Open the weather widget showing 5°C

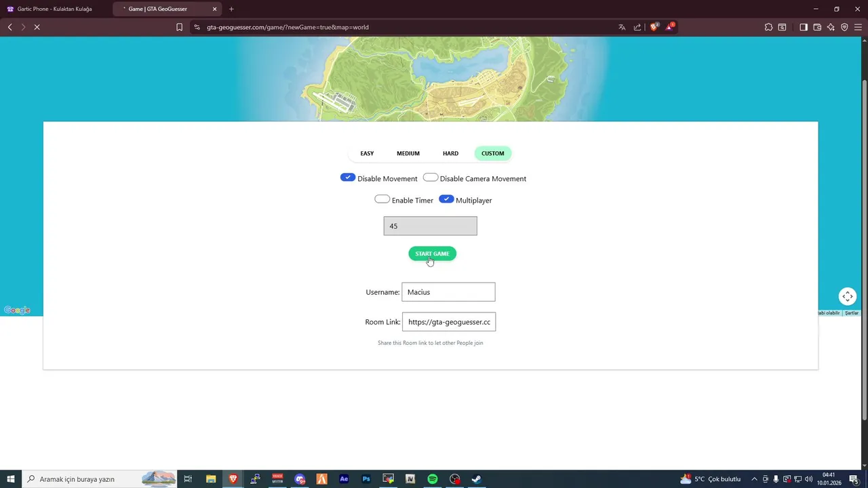coord(710,479)
